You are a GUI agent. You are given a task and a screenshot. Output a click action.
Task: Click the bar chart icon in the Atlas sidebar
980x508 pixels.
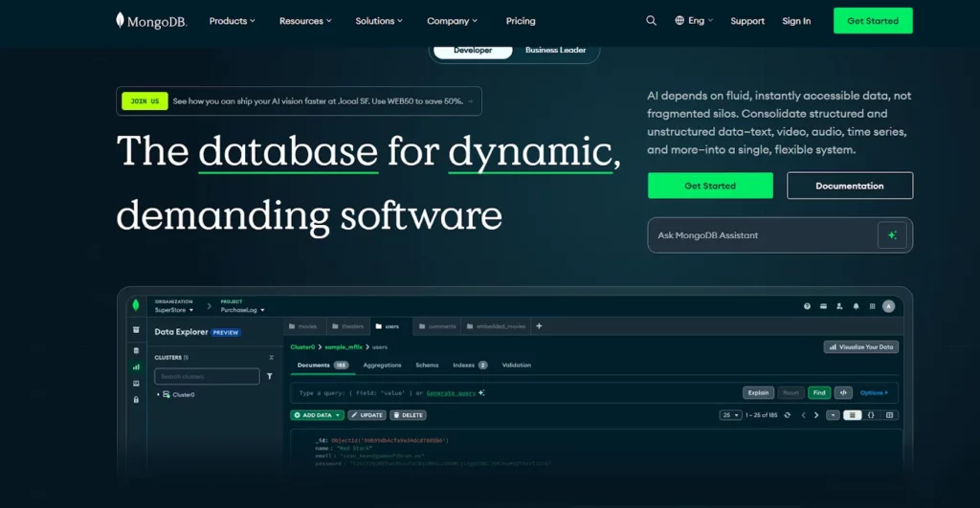136,366
